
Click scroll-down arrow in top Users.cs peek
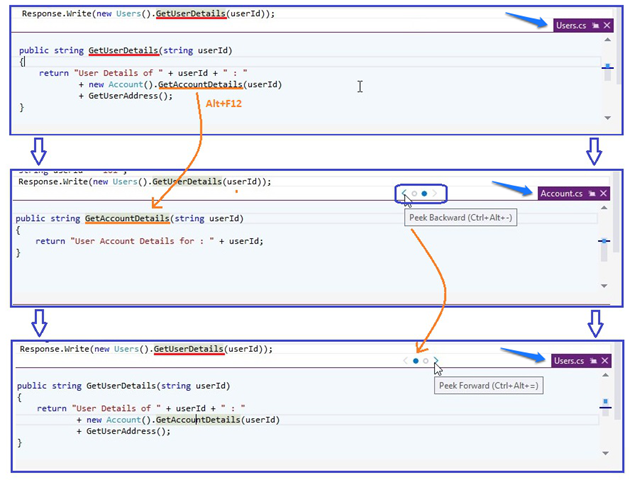[607, 118]
